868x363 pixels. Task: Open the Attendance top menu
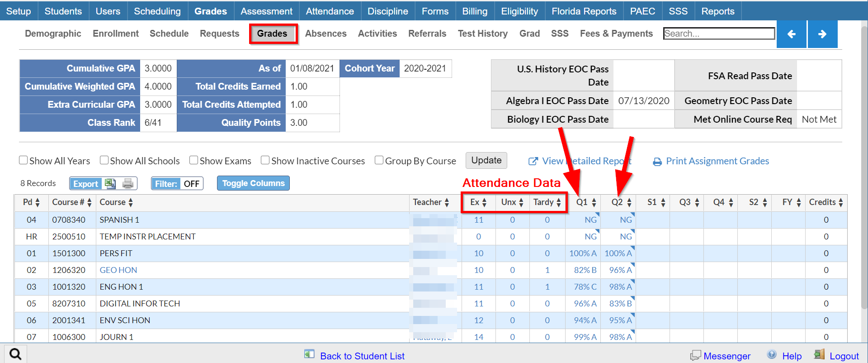point(330,11)
